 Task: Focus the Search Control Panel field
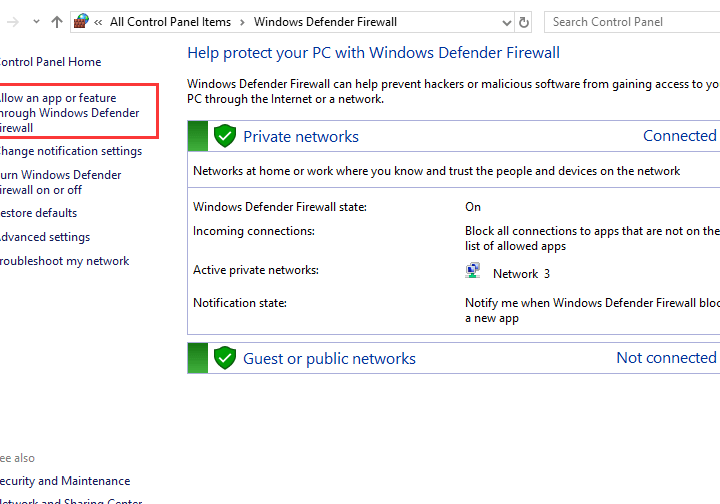(632, 22)
